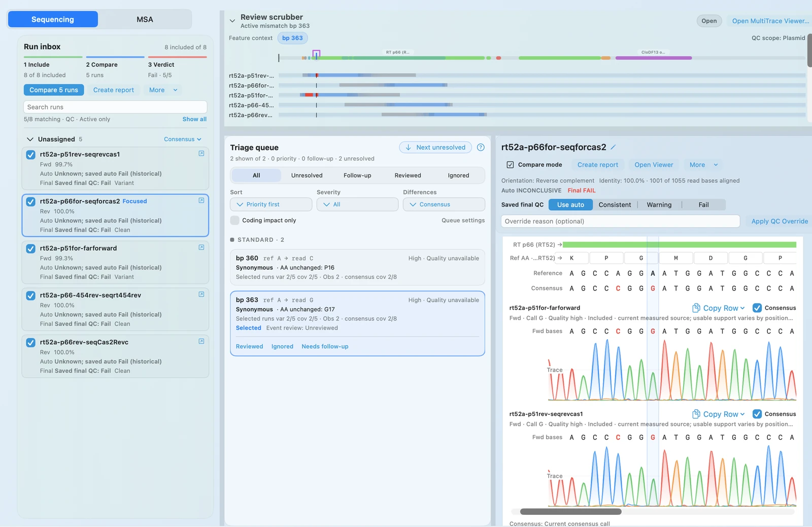This screenshot has width=812, height=527.
Task: Click the Override reason input field
Action: (x=620, y=221)
